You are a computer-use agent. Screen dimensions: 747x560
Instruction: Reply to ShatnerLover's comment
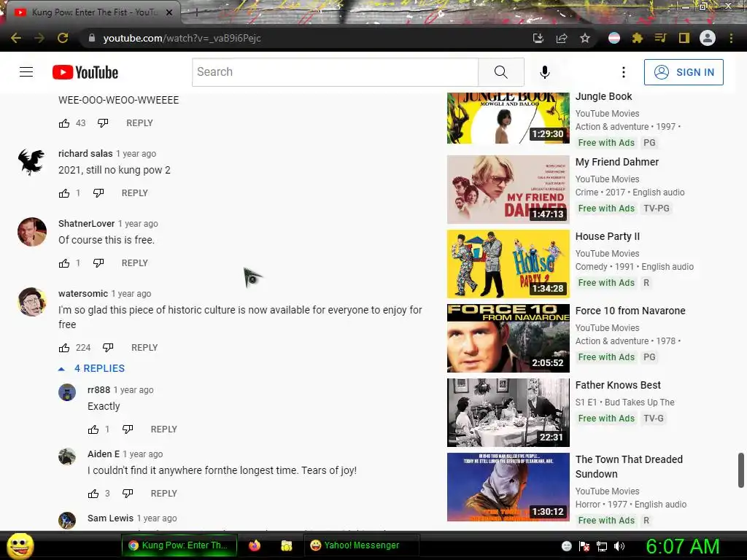(135, 262)
